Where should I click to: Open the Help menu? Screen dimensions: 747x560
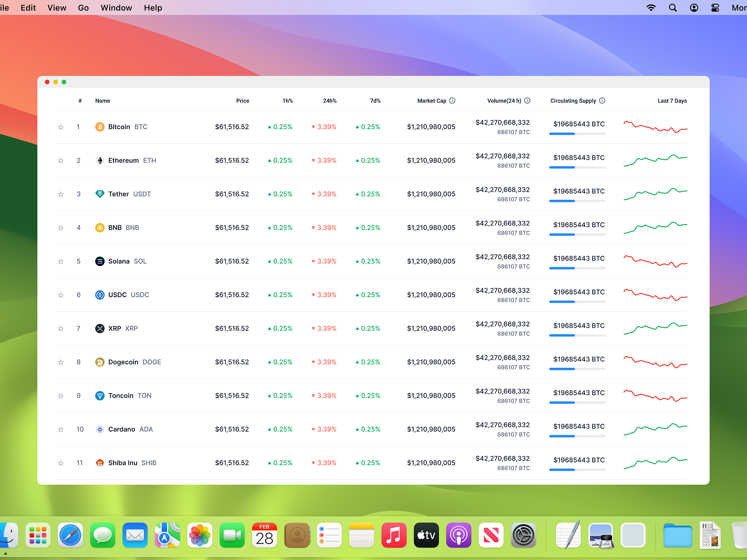pos(153,7)
